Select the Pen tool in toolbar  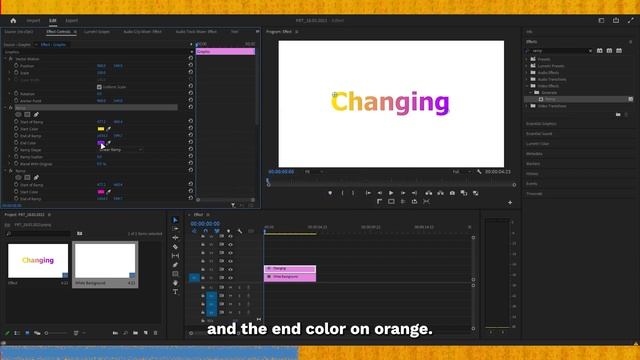click(x=176, y=264)
